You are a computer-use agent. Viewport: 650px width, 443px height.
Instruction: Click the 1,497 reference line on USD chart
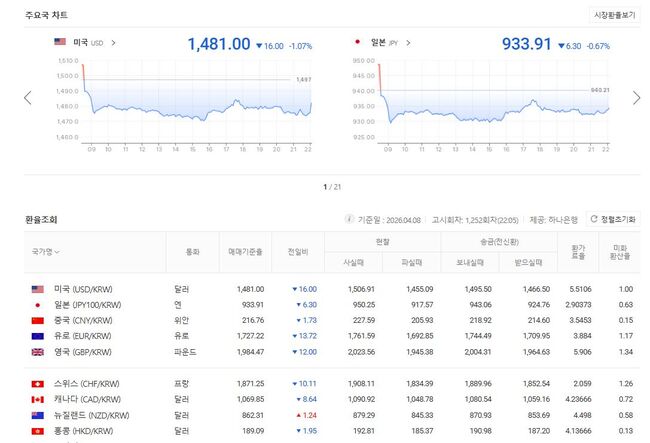(x=305, y=79)
